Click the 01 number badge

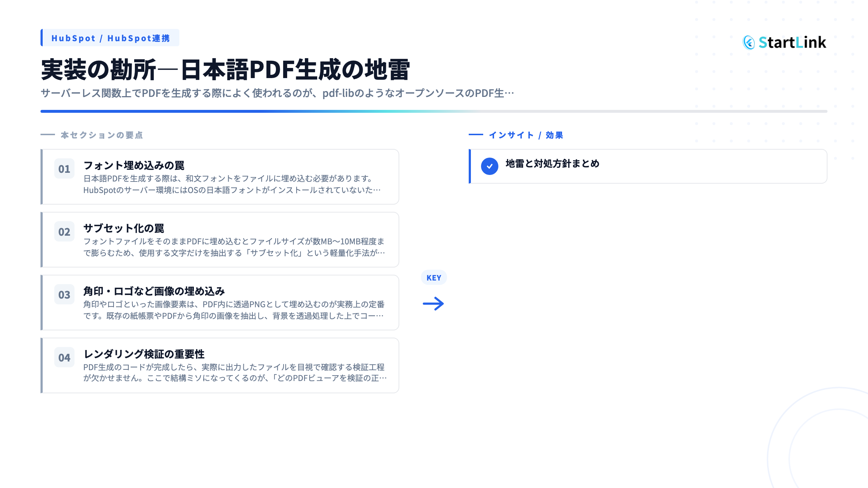point(64,169)
